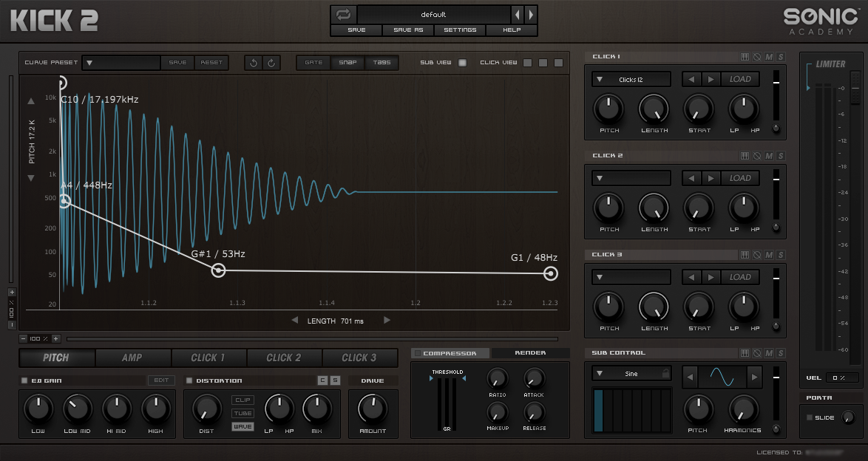Click the preset reload loop icon
Image resolution: width=868 pixels, height=461 pixels.
(x=343, y=14)
